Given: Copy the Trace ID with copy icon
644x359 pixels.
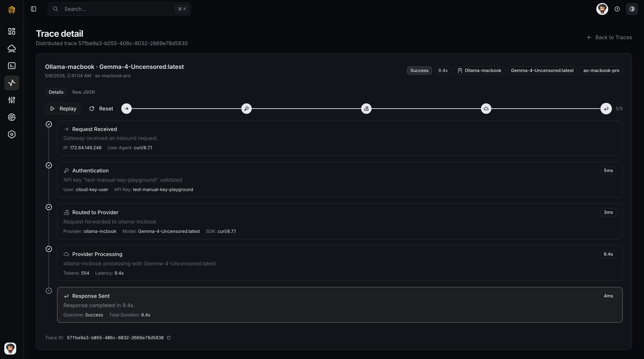Looking at the screenshot, I should pos(169,338).
